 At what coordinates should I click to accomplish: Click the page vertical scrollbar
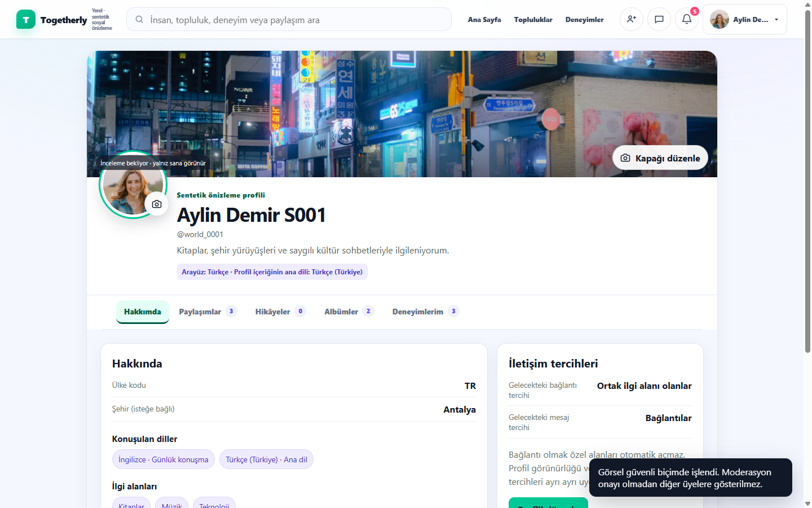(807, 181)
